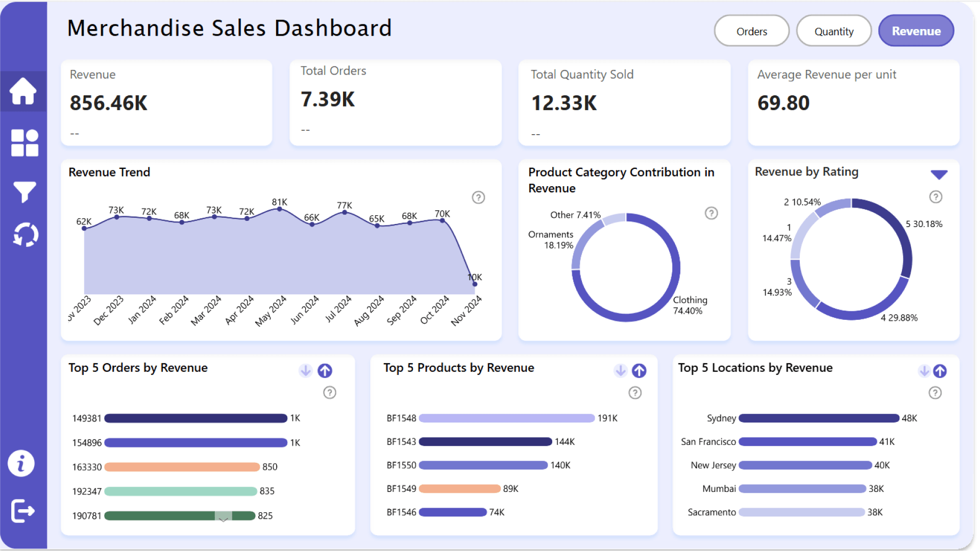
Task: Select the Mumbai location bar
Action: coord(802,489)
